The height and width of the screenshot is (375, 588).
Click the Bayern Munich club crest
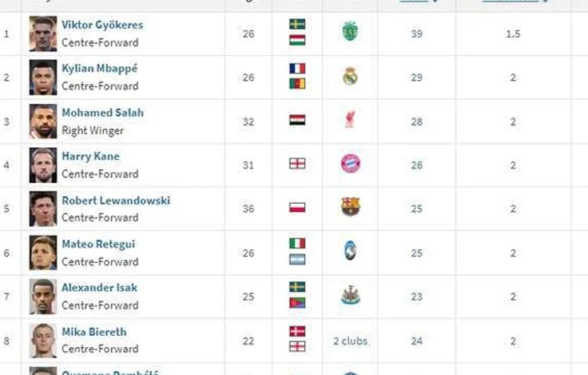tap(350, 164)
